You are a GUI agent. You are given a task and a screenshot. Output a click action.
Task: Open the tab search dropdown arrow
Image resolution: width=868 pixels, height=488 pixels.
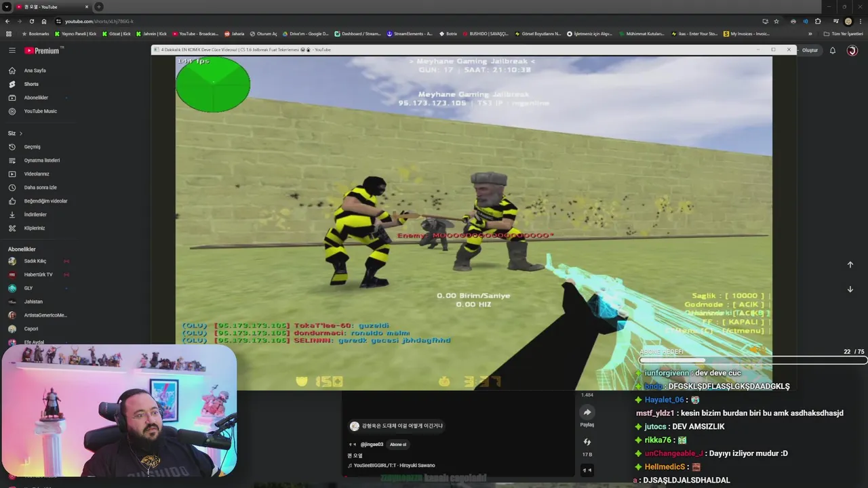[7, 7]
